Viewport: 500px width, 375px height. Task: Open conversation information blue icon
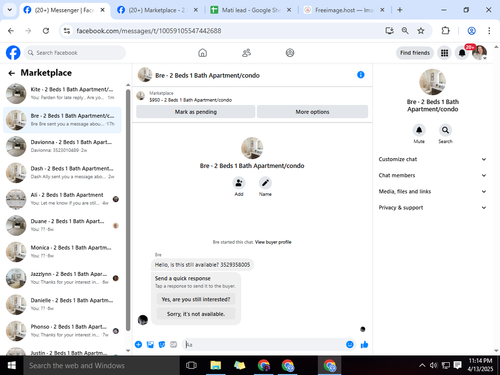tap(361, 75)
